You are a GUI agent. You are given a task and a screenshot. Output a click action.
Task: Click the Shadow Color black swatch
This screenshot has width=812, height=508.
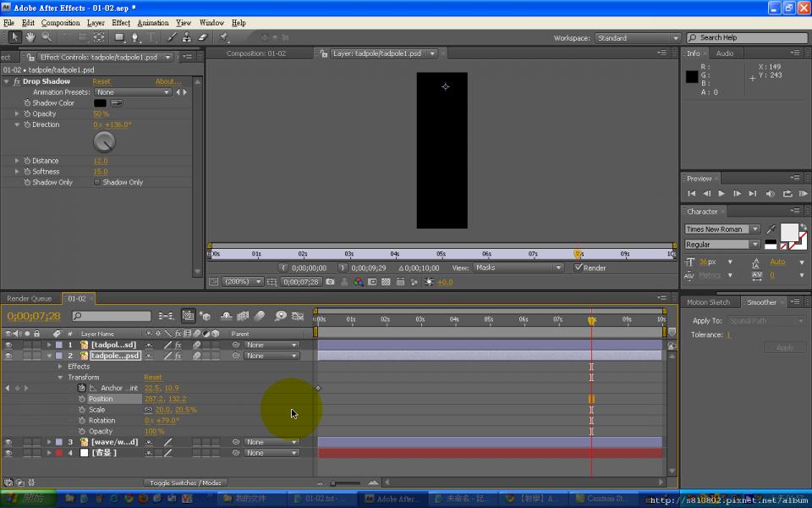(100, 103)
